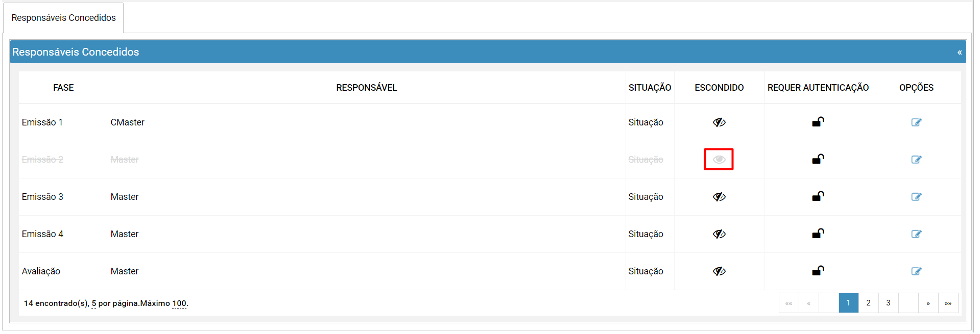Open edit options for Emissão 4 row
This screenshot has height=334, width=980.
(x=916, y=234)
